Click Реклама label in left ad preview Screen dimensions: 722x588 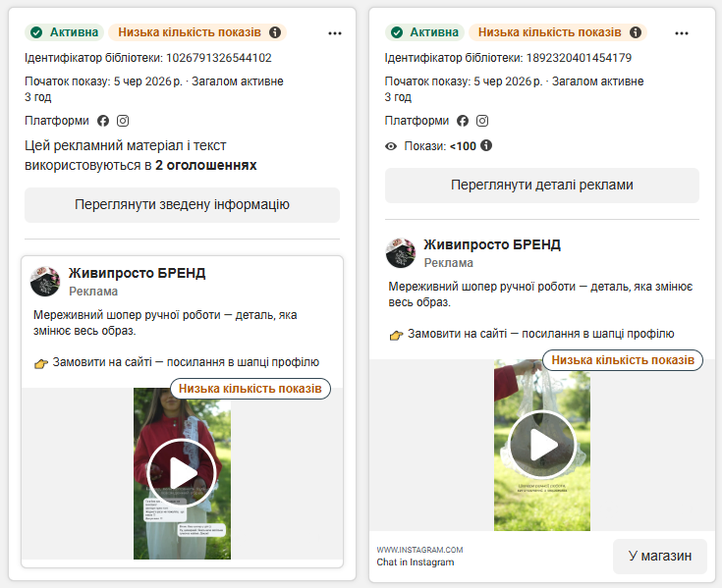pos(93,292)
